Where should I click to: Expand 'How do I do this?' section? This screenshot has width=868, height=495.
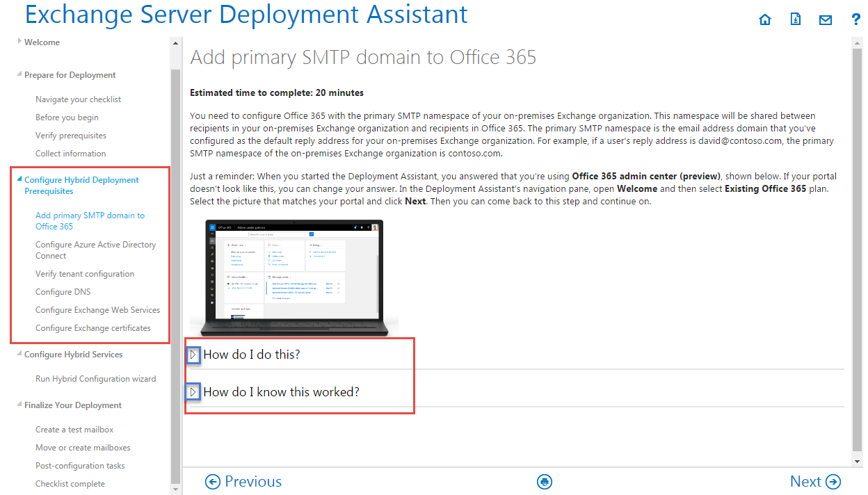pyautogui.click(x=193, y=355)
